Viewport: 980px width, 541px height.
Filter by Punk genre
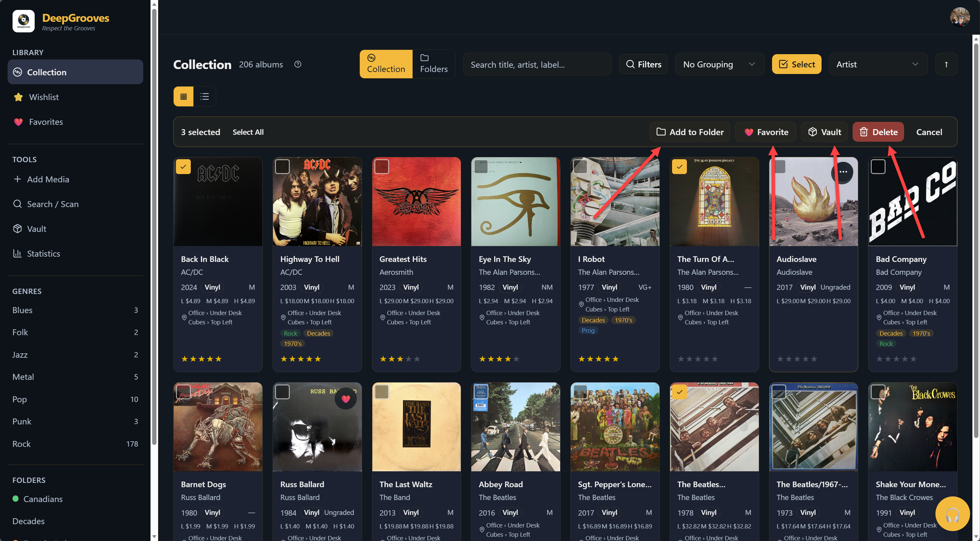(75, 421)
